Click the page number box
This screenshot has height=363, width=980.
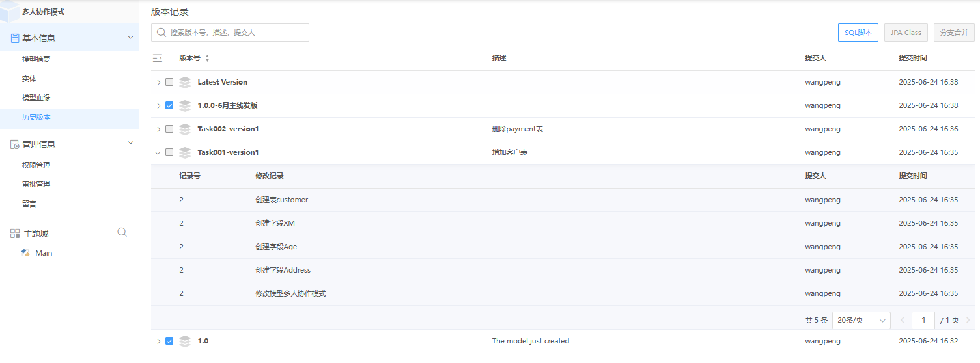(923, 320)
